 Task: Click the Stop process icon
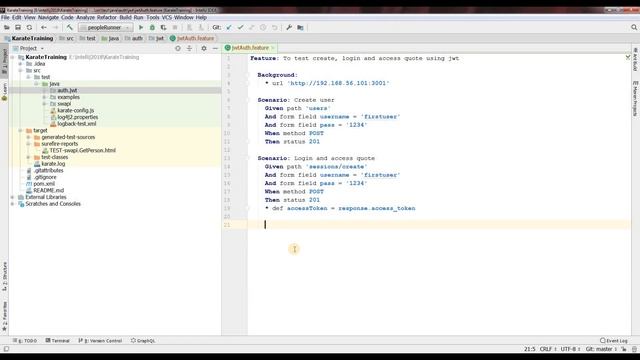pos(175,27)
